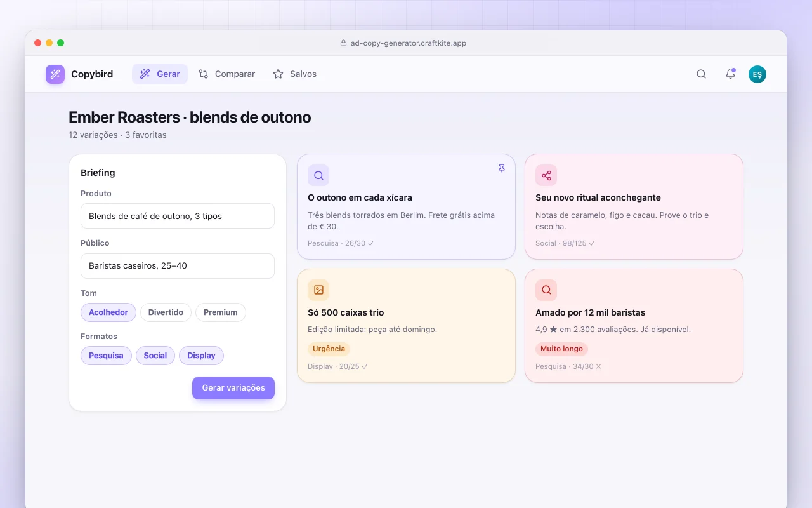Click the Produto input field
This screenshot has height=508, width=812.
click(x=178, y=216)
